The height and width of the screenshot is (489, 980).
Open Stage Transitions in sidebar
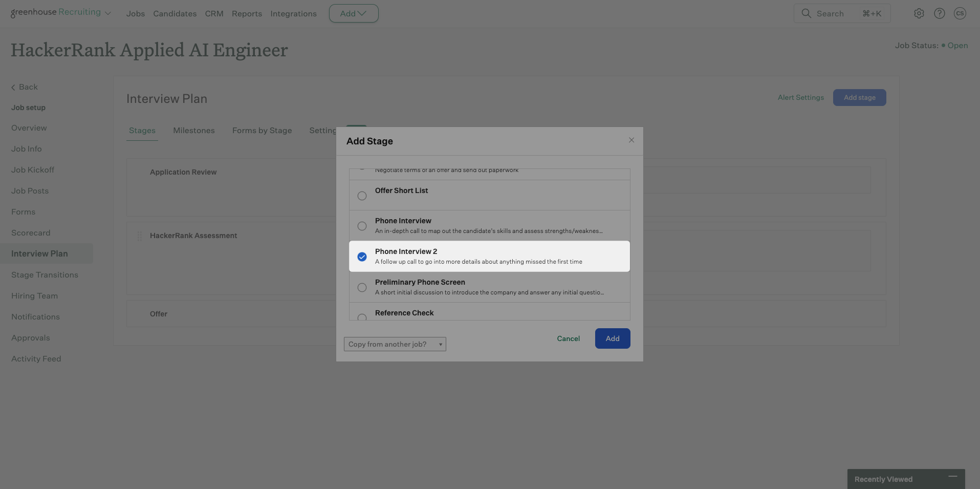45,275
